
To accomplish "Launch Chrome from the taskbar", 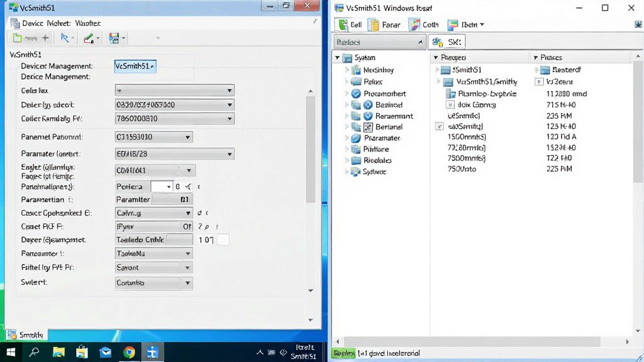I will click(129, 352).
